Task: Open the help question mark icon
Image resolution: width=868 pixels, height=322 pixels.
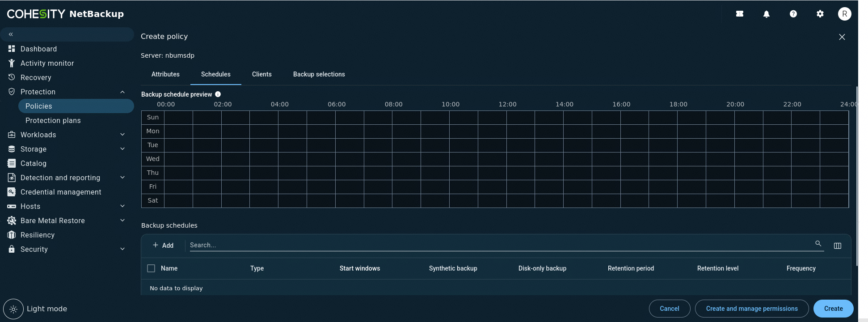Action: click(793, 14)
